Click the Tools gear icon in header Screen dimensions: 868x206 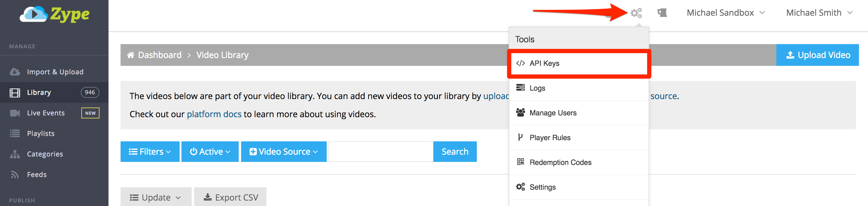click(x=636, y=13)
